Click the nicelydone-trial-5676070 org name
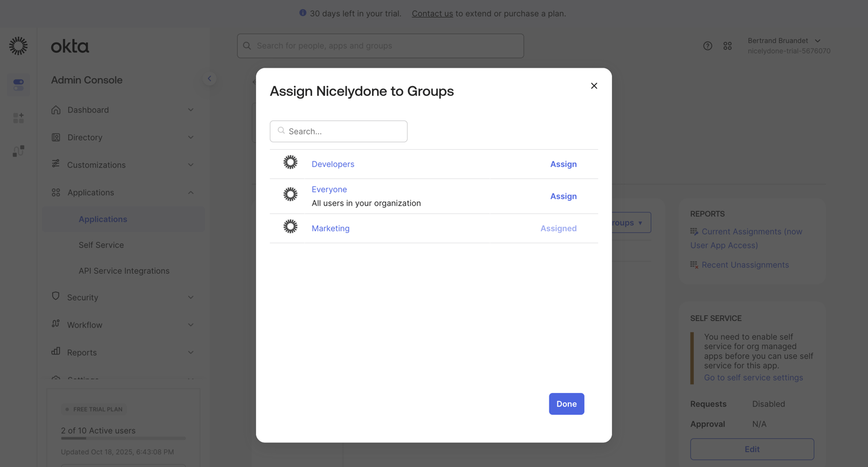The height and width of the screenshot is (467, 868). [789, 51]
